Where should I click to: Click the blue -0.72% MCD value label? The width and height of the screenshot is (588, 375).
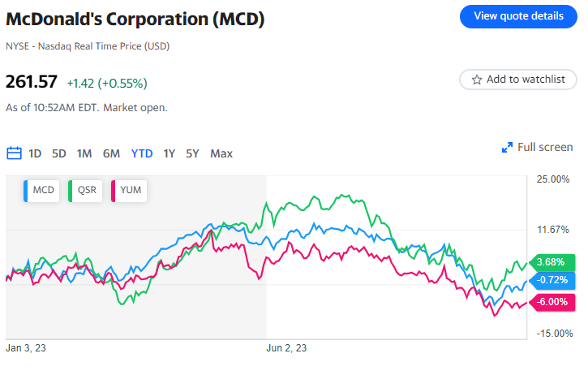coord(552,281)
